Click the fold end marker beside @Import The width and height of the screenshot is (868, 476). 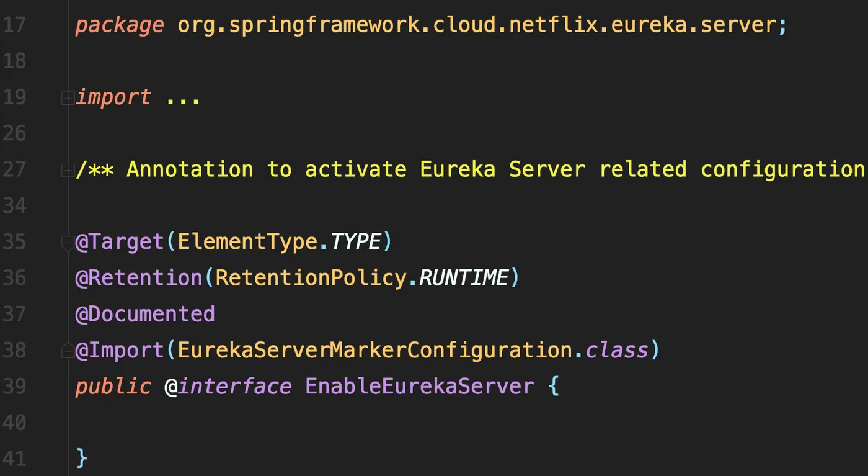point(68,351)
